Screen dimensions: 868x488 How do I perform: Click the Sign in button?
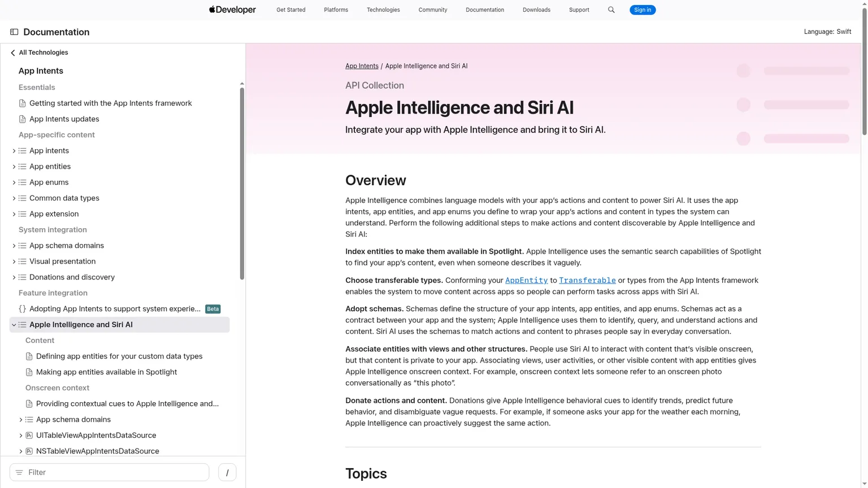(x=643, y=10)
